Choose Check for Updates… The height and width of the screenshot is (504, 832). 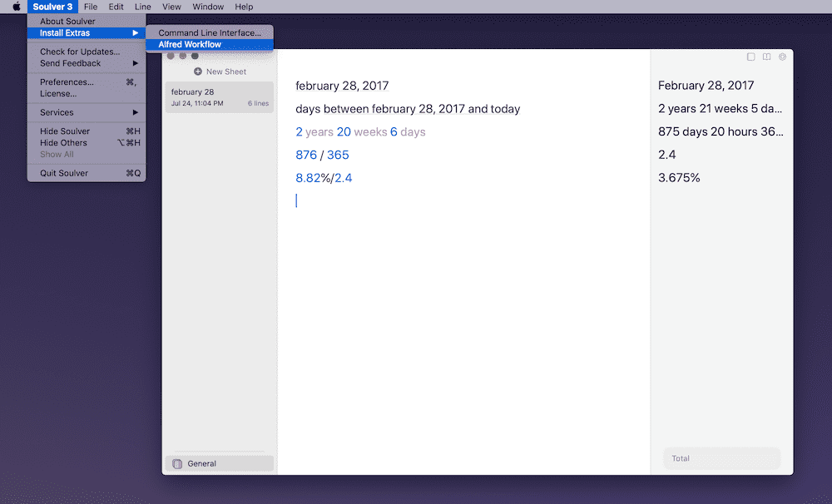click(x=87, y=52)
